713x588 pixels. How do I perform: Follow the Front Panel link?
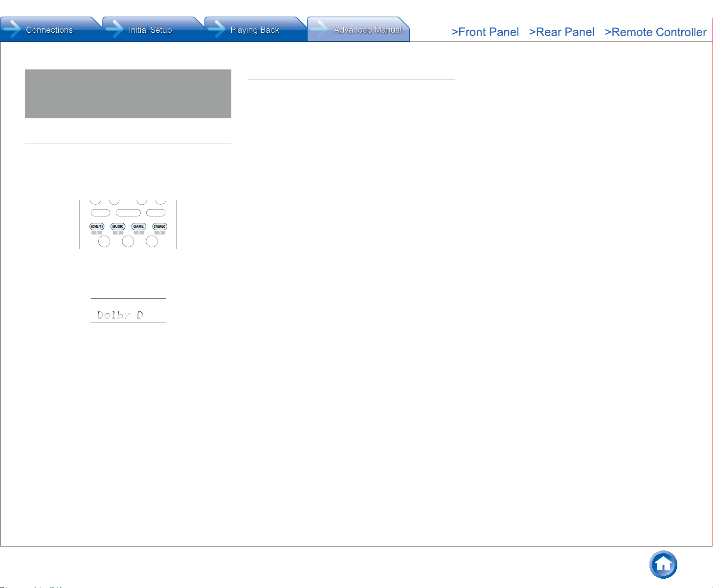click(485, 32)
